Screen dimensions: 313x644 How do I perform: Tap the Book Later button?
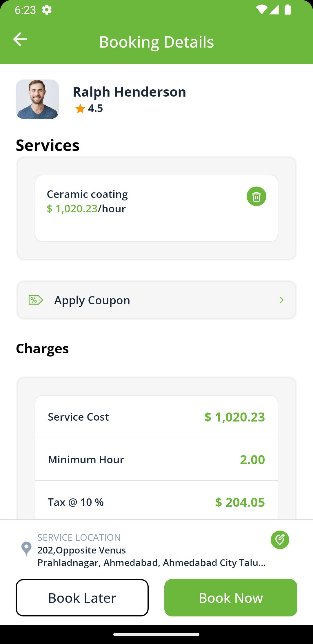(x=82, y=598)
